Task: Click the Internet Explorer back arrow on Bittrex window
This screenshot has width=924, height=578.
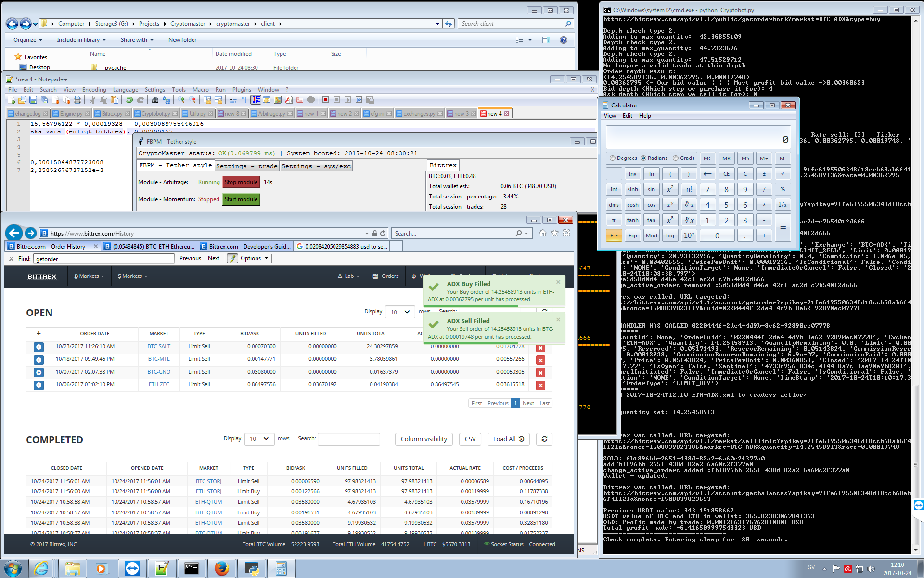Action: pyautogui.click(x=14, y=233)
